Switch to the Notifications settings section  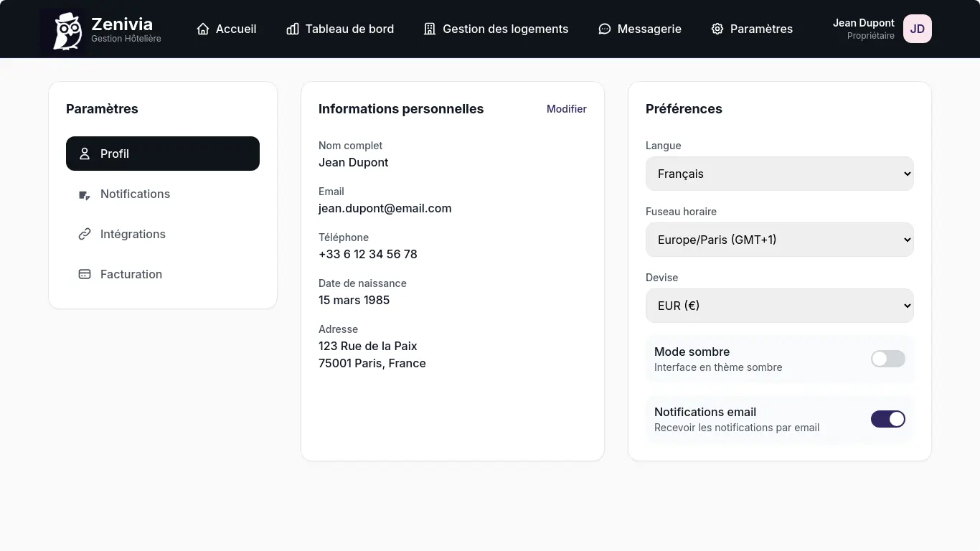pyautogui.click(x=135, y=194)
